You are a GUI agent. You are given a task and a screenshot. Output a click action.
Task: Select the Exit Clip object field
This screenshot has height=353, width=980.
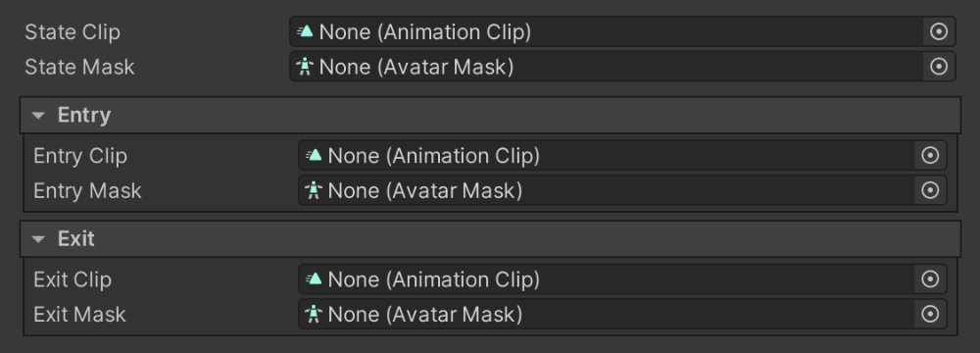click(x=622, y=279)
